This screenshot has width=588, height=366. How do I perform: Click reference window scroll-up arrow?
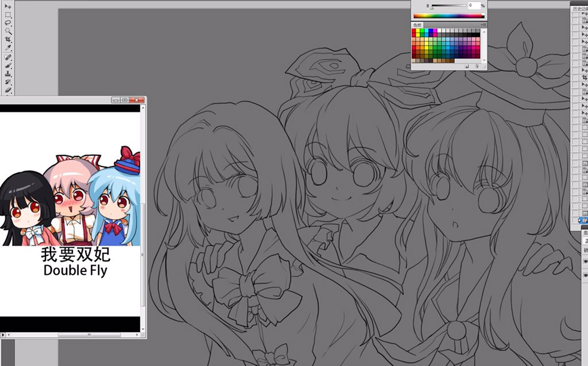(x=142, y=108)
